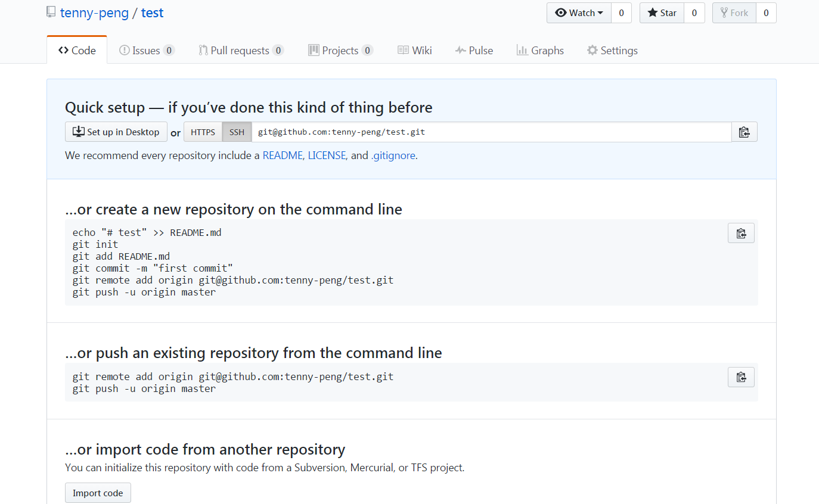Select the SSH clone protocol
Screen dimensions: 819x504
(x=237, y=132)
